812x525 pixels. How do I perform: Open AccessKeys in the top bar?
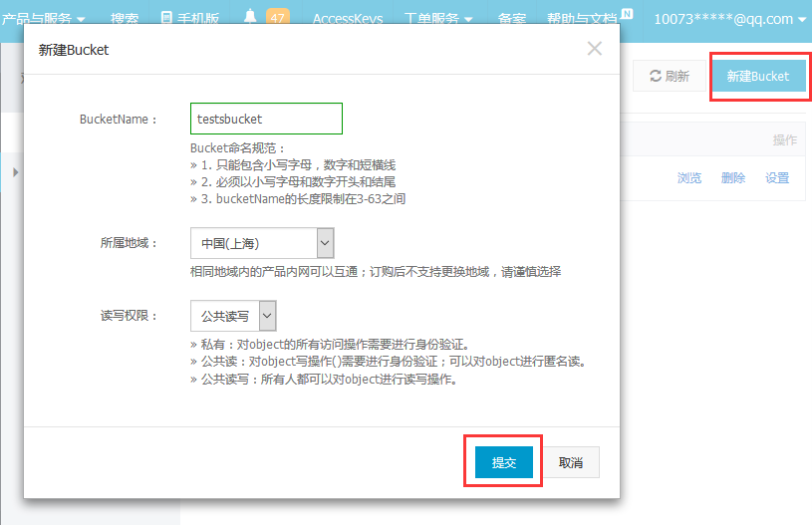click(x=348, y=19)
